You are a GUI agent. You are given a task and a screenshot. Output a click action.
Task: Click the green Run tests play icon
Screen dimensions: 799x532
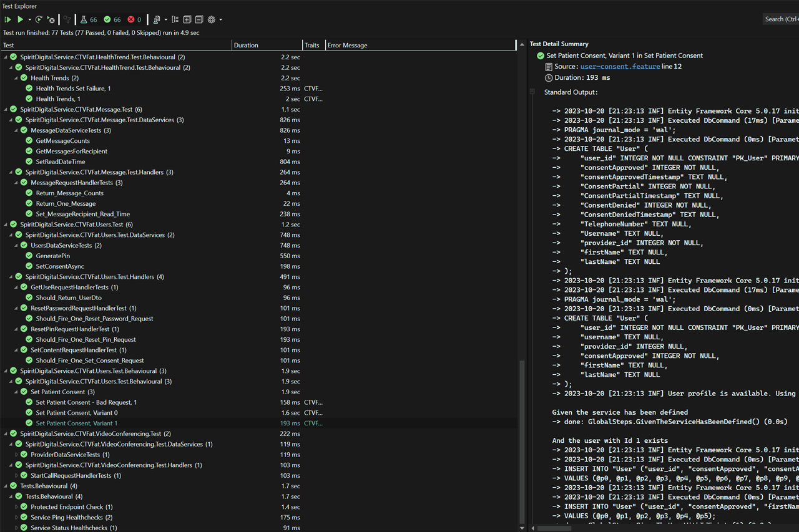21,19
